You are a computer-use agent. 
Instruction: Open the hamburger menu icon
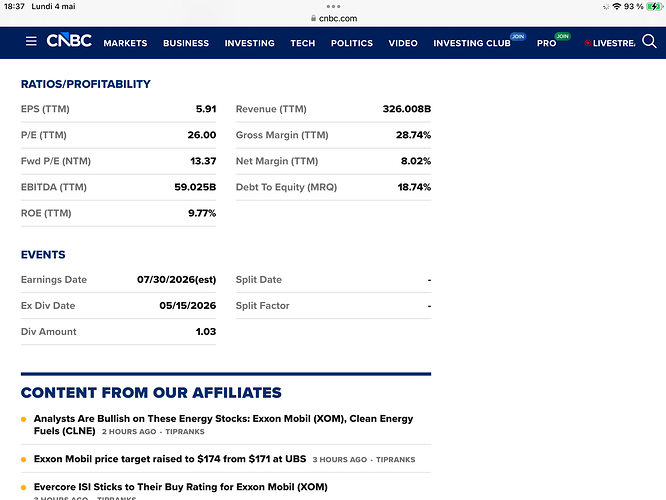(31, 41)
